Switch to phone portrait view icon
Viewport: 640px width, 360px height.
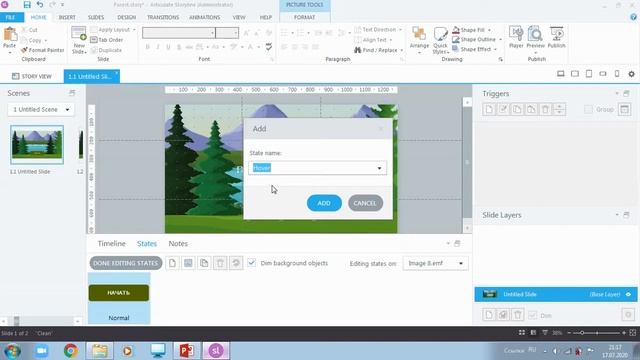coord(617,74)
